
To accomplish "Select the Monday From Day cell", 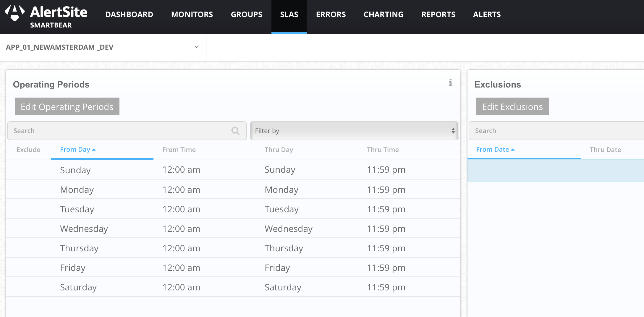I will [77, 190].
